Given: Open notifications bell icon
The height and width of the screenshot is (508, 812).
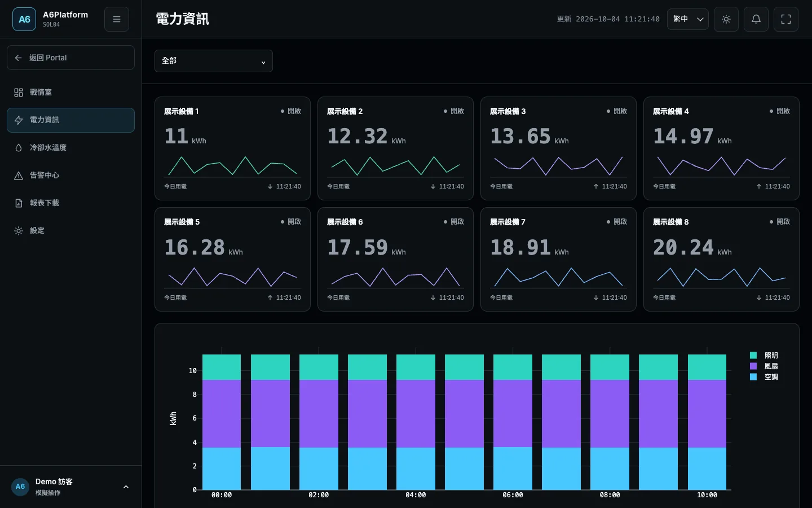Looking at the screenshot, I should (x=756, y=19).
